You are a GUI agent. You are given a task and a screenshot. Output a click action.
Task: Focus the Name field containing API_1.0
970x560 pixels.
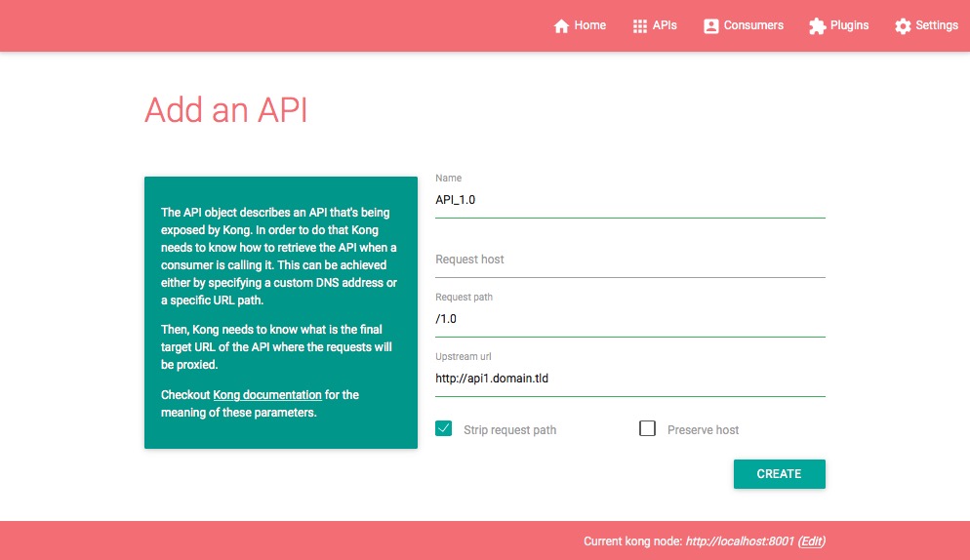(x=629, y=200)
